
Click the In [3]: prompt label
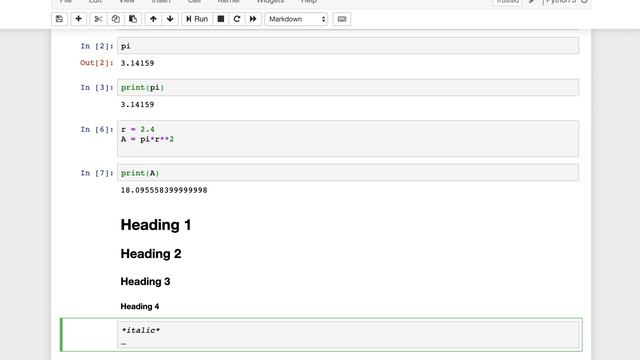click(x=97, y=87)
